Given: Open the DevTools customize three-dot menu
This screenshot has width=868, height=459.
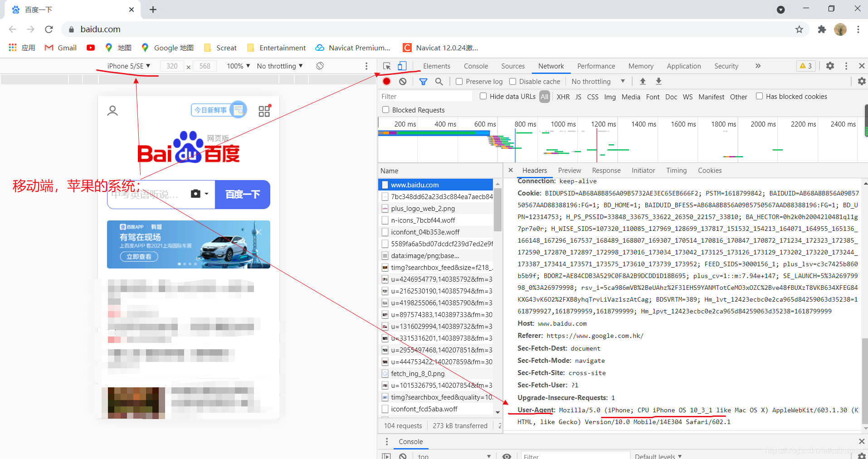Looking at the screenshot, I should point(846,66).
